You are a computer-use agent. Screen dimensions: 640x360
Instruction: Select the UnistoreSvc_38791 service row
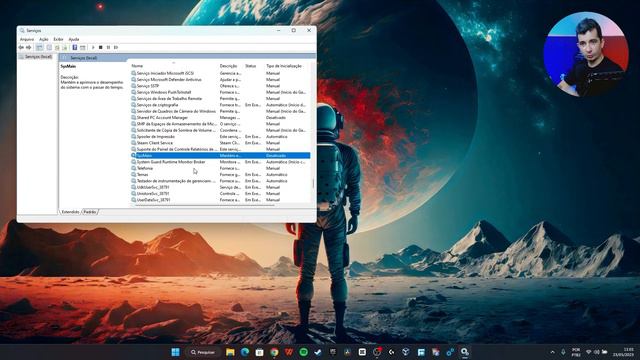click(x=220, y=193)
